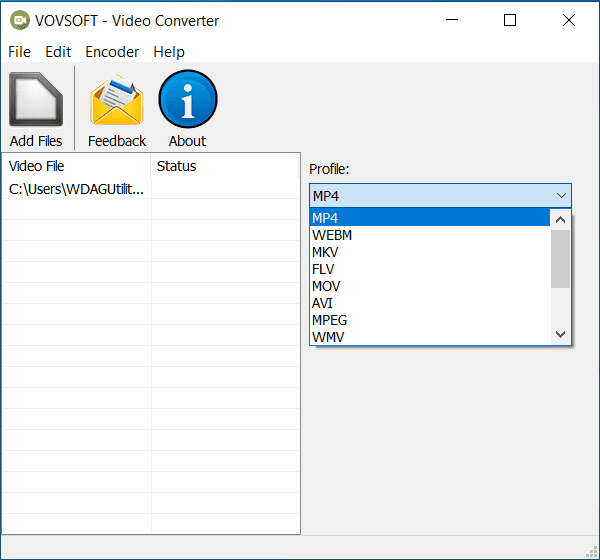Minimize the Video Converter window
Image resolution: width=600 pixels, height=560 pixels.
click(452, 20)
